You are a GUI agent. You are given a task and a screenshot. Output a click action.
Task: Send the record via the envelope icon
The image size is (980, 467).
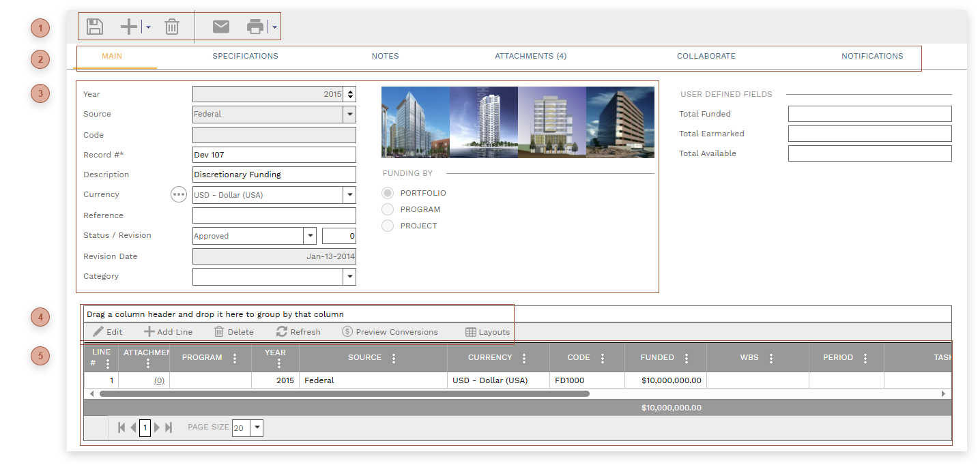[x=221, y=27]
